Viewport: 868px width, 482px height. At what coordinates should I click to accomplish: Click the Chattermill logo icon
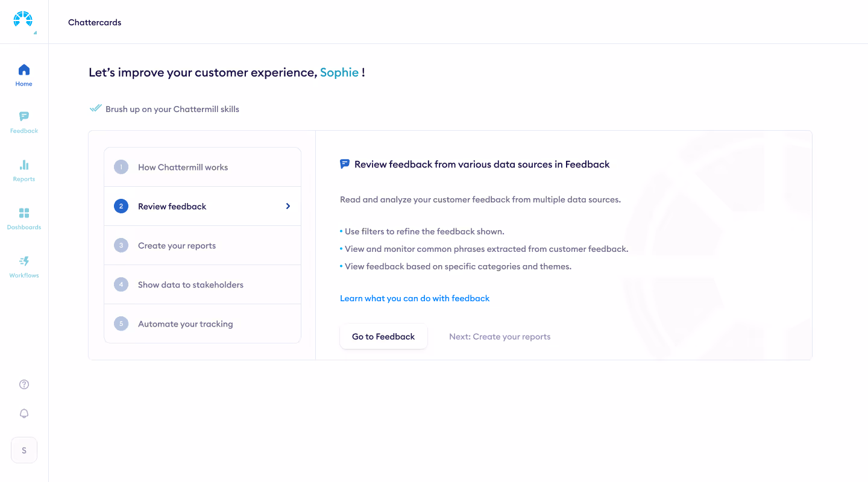click(x=23, y=19)
